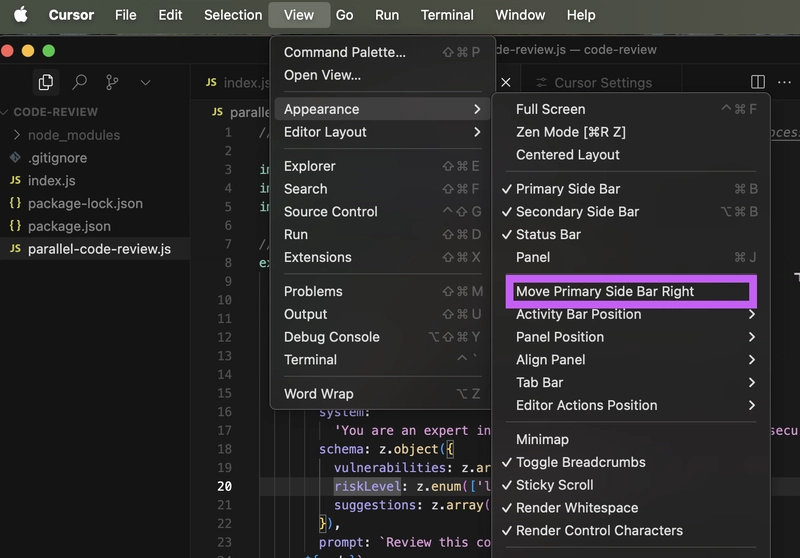
Task: Choose Output in View menu
Action: (382, 314)
